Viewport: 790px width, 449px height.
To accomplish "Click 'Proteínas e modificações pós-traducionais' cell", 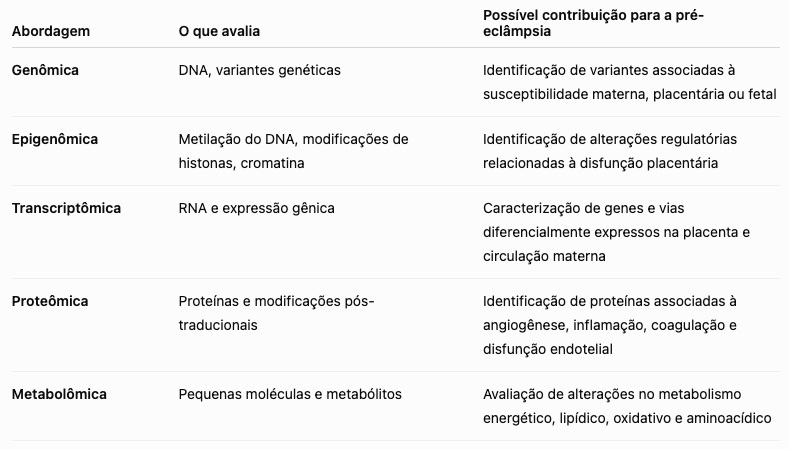I will 277,313.
